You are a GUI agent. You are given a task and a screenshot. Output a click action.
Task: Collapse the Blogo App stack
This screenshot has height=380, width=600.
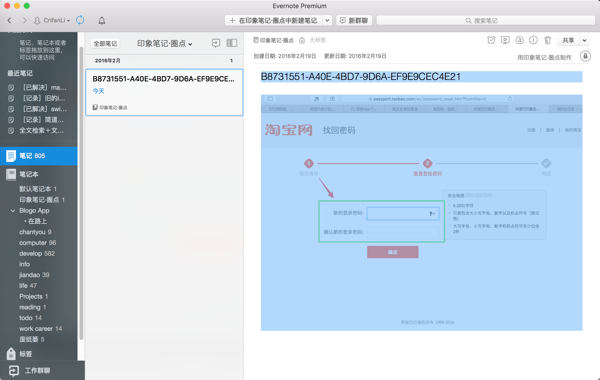(13, 211)
